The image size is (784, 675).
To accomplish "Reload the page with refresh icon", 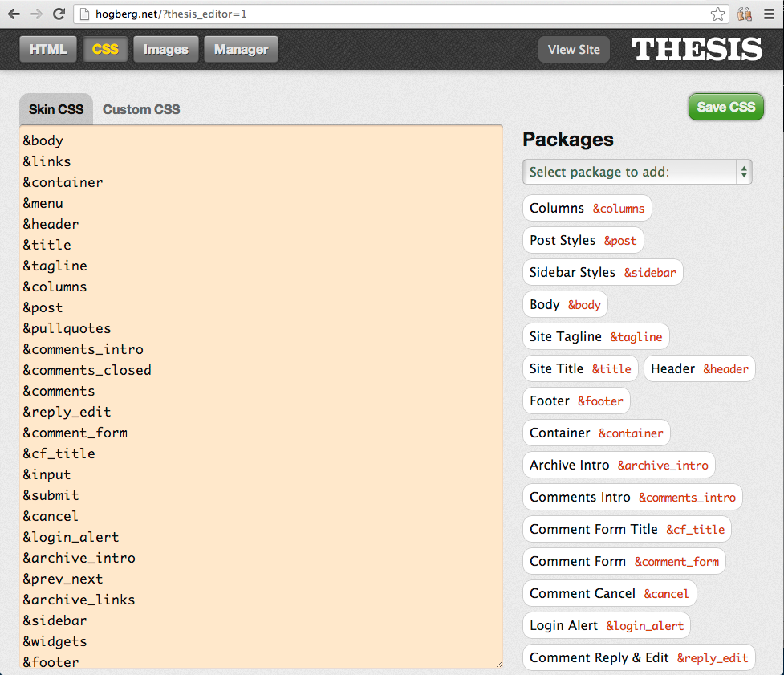I will point(59,14).
